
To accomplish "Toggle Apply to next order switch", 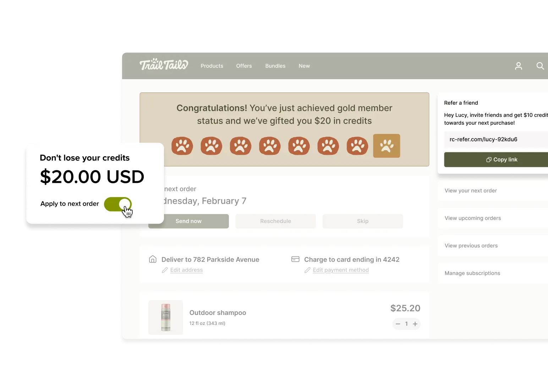I will pyautogui.click(x=118, y=204).
